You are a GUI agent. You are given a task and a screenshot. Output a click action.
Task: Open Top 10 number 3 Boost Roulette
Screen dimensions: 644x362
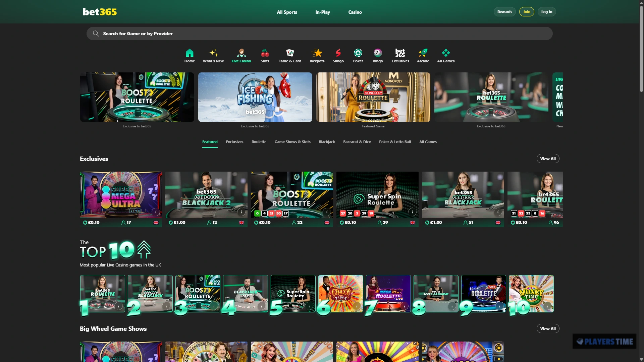(198, 294)
